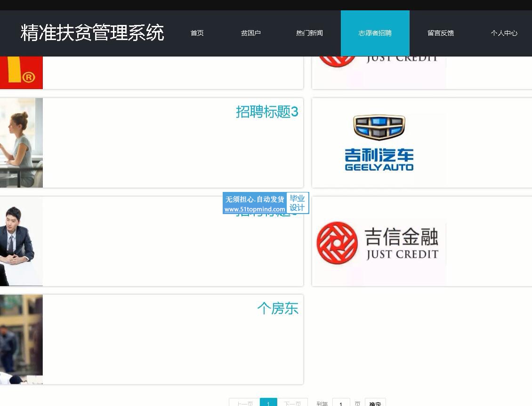Open the 个人中心 nav item
The width and height of the screenshot is (532, 406).
pos(504,33)
